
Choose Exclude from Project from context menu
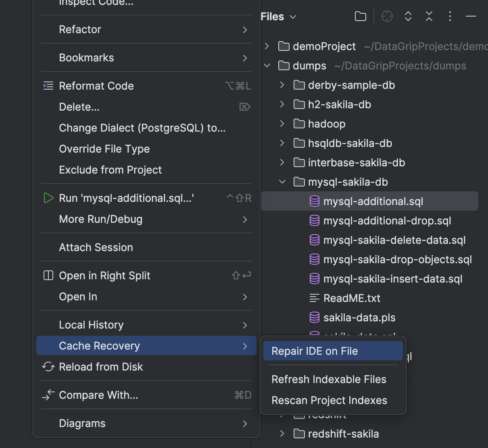click(x=110, y=170)
